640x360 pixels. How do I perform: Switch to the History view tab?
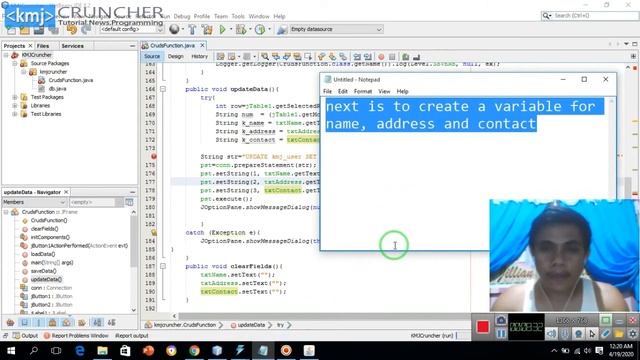(x=200, y=56)
